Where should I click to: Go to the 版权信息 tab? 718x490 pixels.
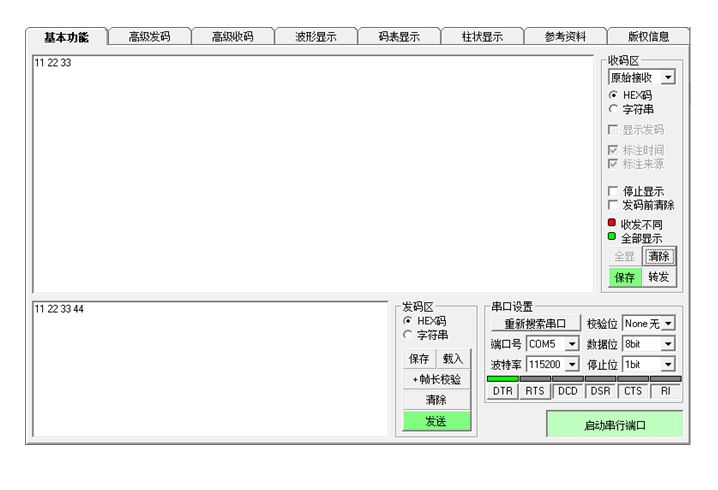coord(648,37)
